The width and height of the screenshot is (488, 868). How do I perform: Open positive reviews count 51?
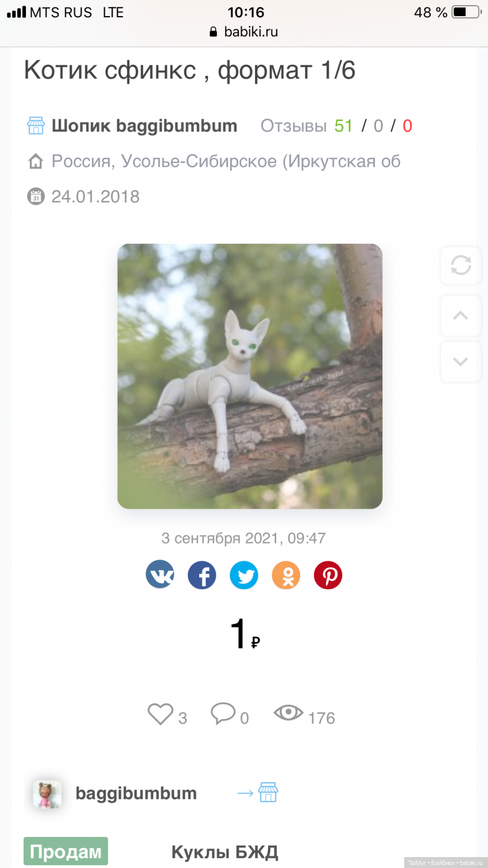(343, 126)
